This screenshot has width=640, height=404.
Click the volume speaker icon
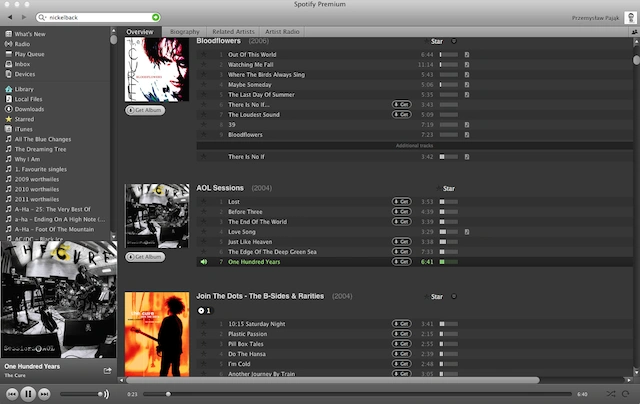[x=107, y=394]
